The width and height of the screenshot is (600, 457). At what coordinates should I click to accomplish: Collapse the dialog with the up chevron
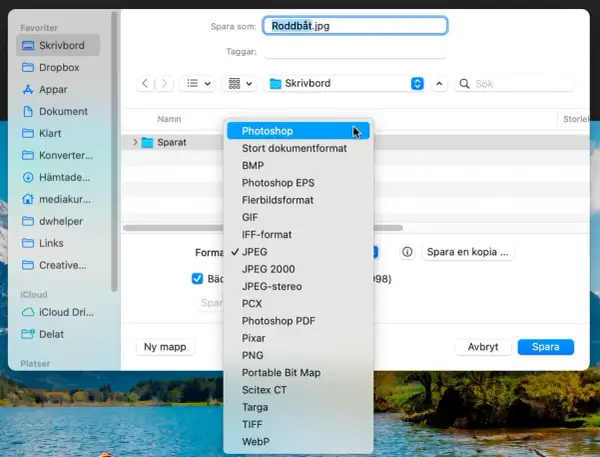pos(439,83)
